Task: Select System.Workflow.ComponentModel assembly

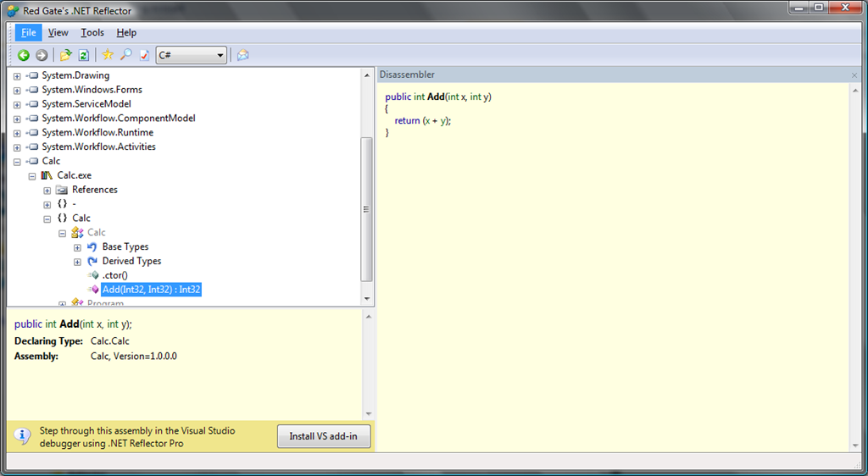Action: coord(119,119)
